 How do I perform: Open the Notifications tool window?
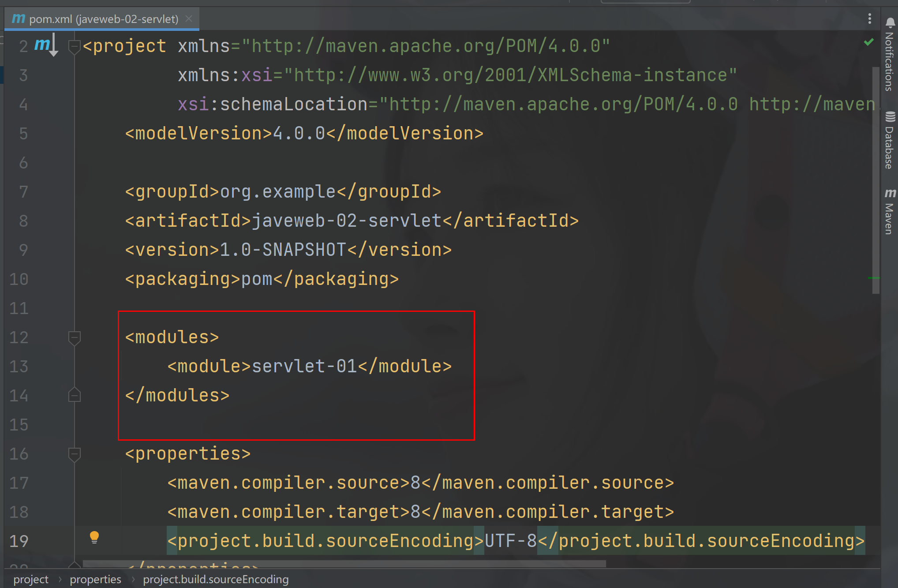tap(890, 54)
